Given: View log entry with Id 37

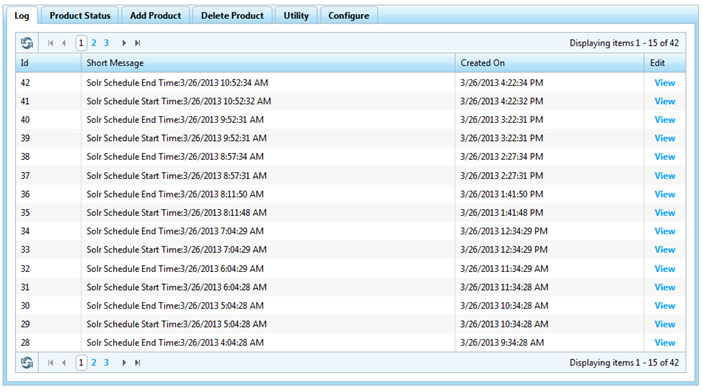Looking at the screenshot, I should pos(665,176).
